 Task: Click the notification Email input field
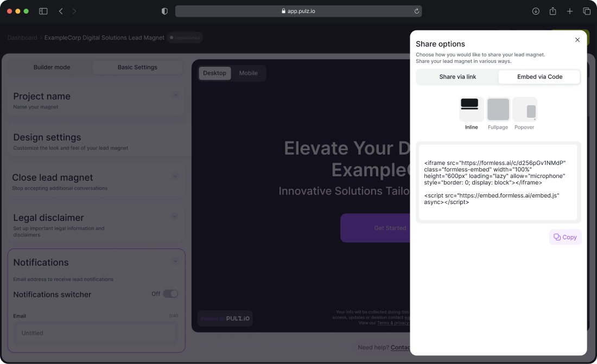pyautogui.click(x=96, y=333)
